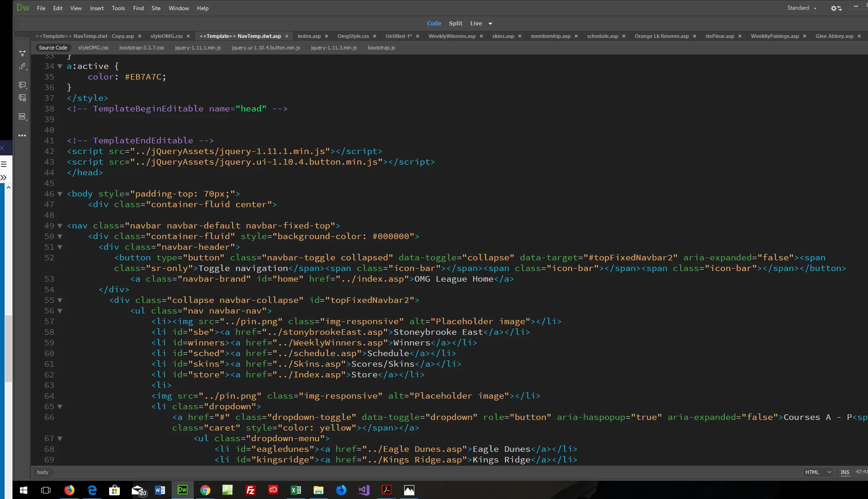Click the hex color value #EB7A7C

click(x=143, y=77)
